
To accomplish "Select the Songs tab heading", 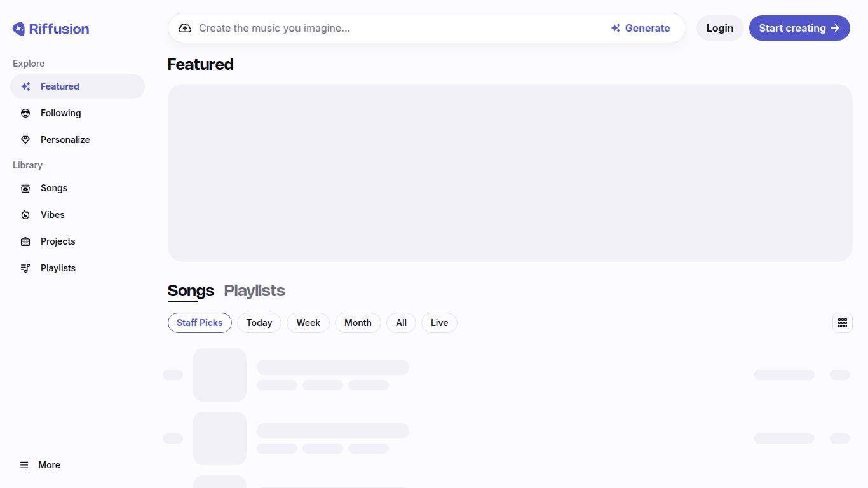I will [191, 290].
